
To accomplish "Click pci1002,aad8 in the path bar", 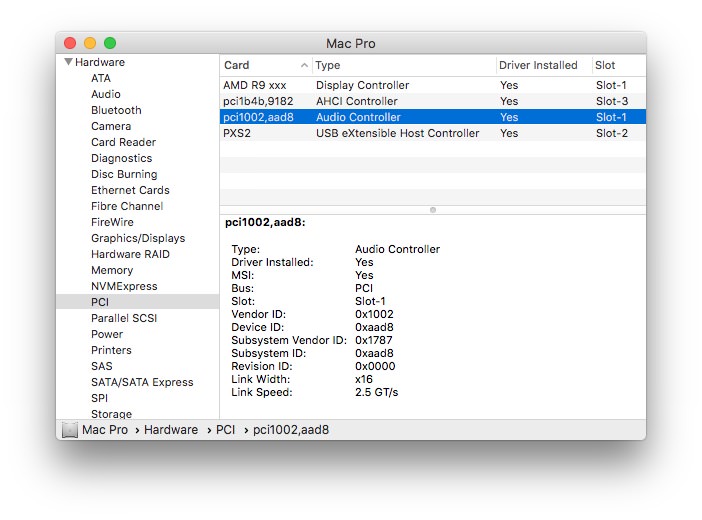I will click(x=291, y=430).
